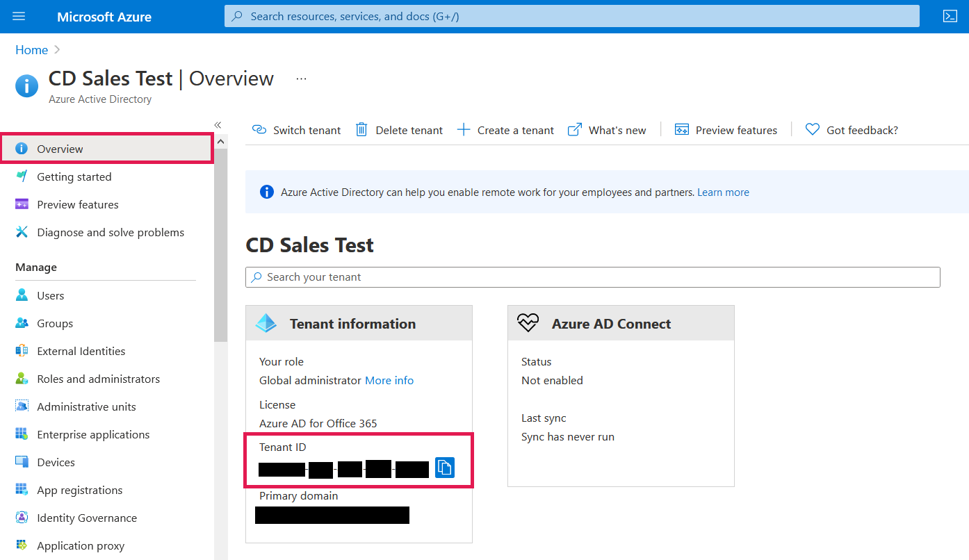Collapse the sidebar with the double chevron
The image size is (969, 560).
218,125
